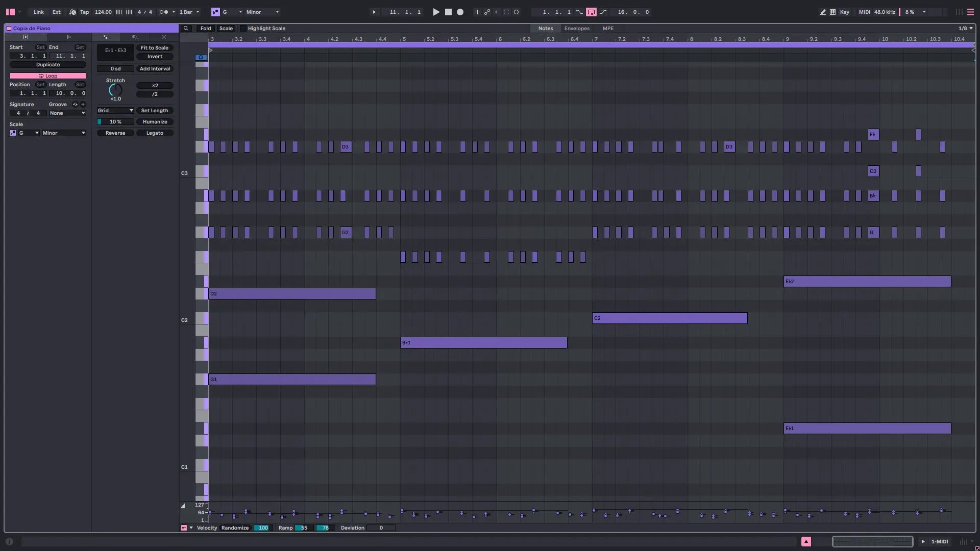This screenshot has width=980, height=551.
Task: Toggle the arrangement loop switch
Action: pos(591,12)
